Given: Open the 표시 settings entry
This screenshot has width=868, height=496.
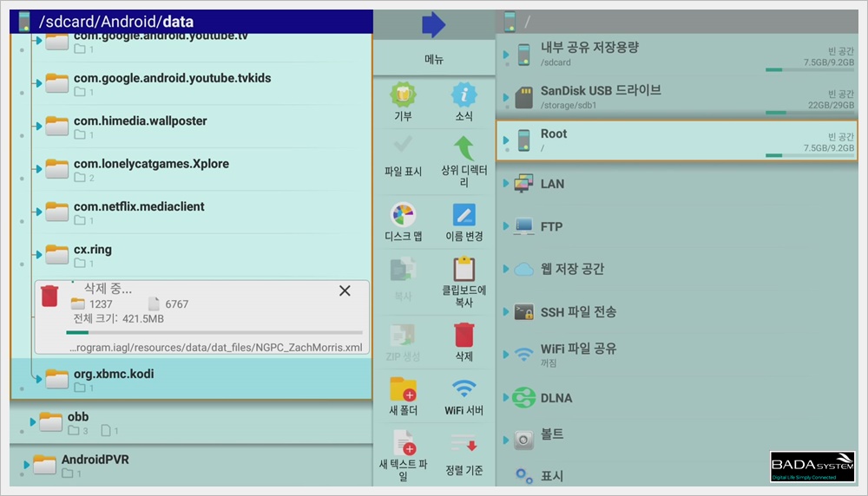Looking at the screenshot, I should coord(676,475).
